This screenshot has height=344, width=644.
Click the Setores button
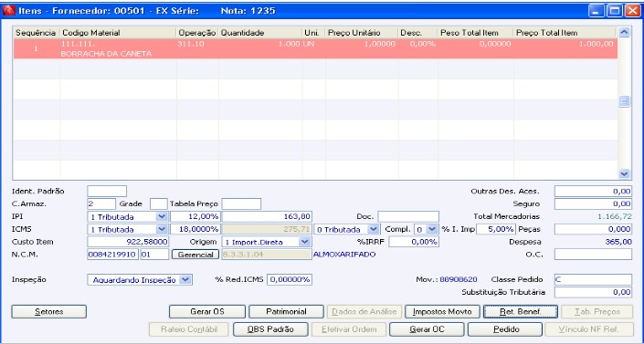point(49,311)
